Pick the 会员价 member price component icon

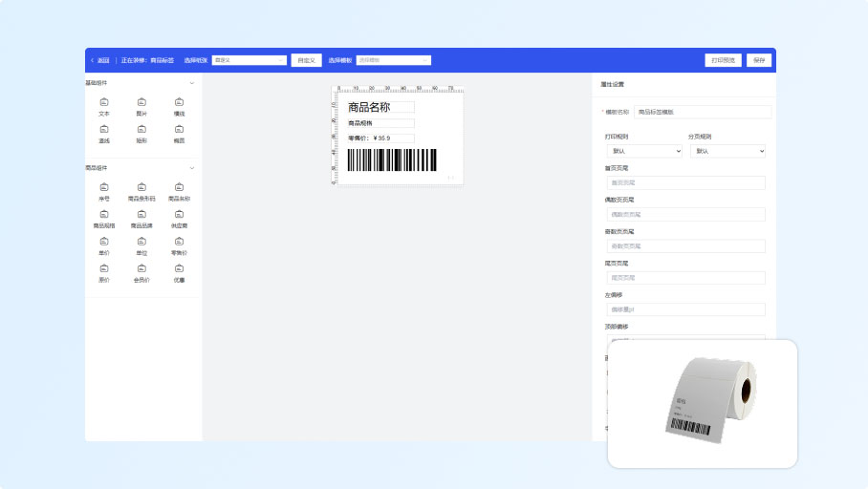(141, 268)
